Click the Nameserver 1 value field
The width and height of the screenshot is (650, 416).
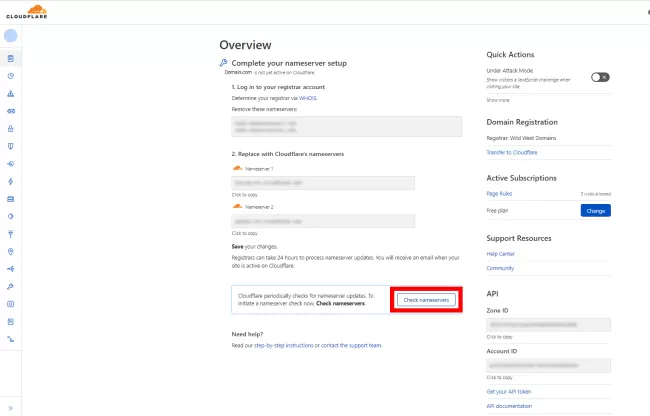[323, 183]
